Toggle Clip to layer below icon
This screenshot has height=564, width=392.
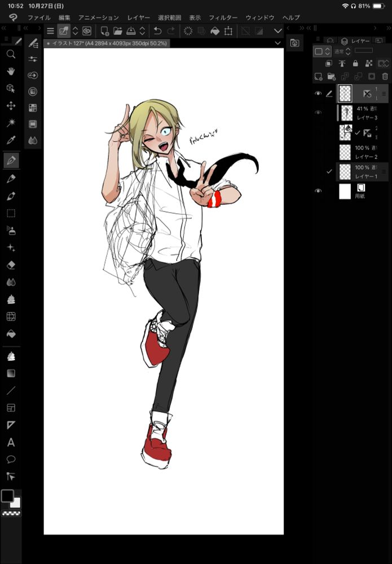(x=329, y=64)
